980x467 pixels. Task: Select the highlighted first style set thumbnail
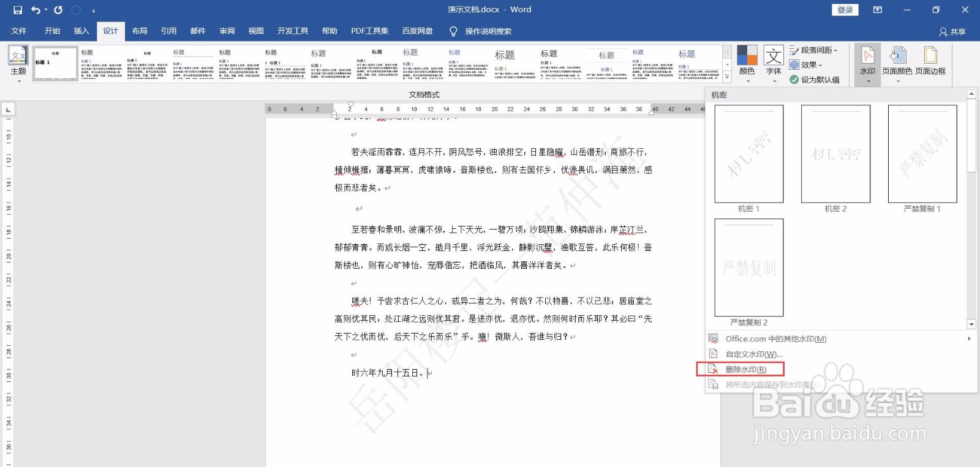(55, 64)
